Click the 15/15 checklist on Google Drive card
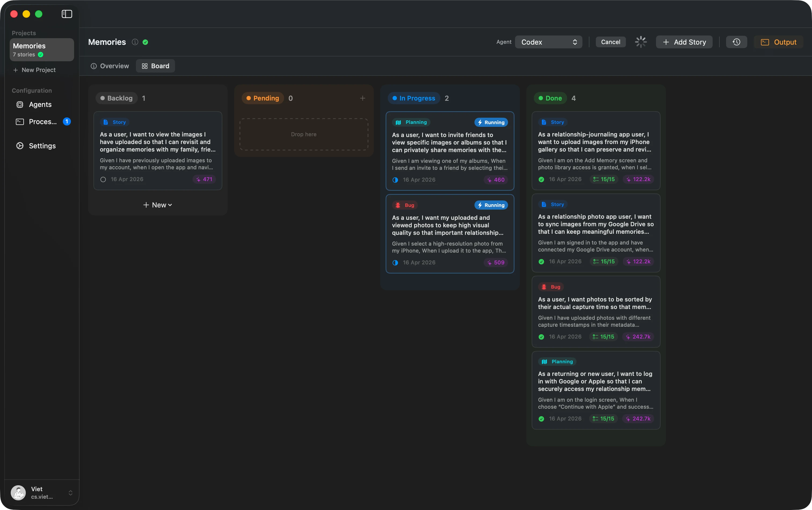Viewport: 812px width, 510px height. click(604, 261)
